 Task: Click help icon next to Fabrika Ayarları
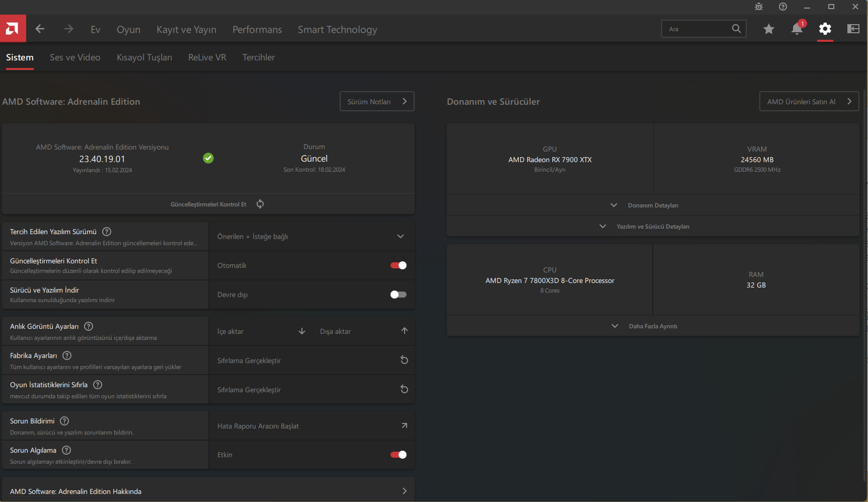click(67, 355)
